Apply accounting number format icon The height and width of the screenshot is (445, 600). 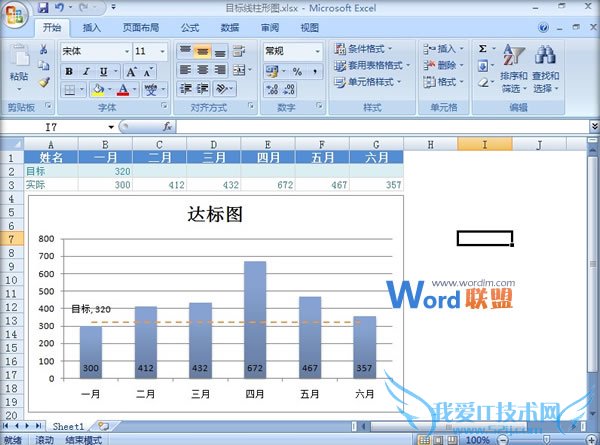click(x=272, y=71)
